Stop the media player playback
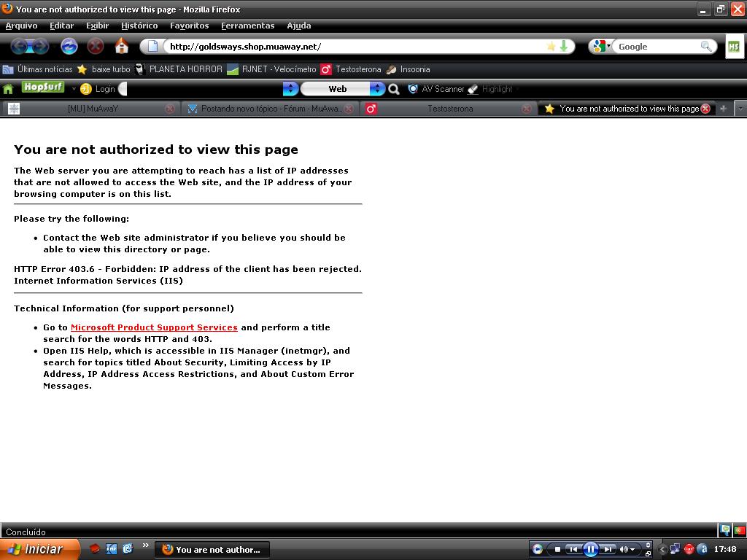The image size is (747, 560). pyautogui.click(x=558, y=549)
